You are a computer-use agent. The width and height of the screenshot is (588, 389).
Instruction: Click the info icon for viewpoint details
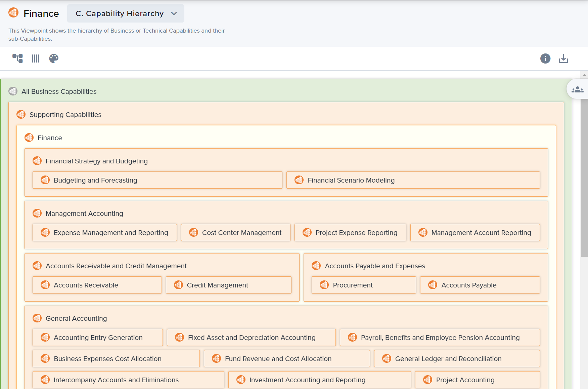(545, 58)
